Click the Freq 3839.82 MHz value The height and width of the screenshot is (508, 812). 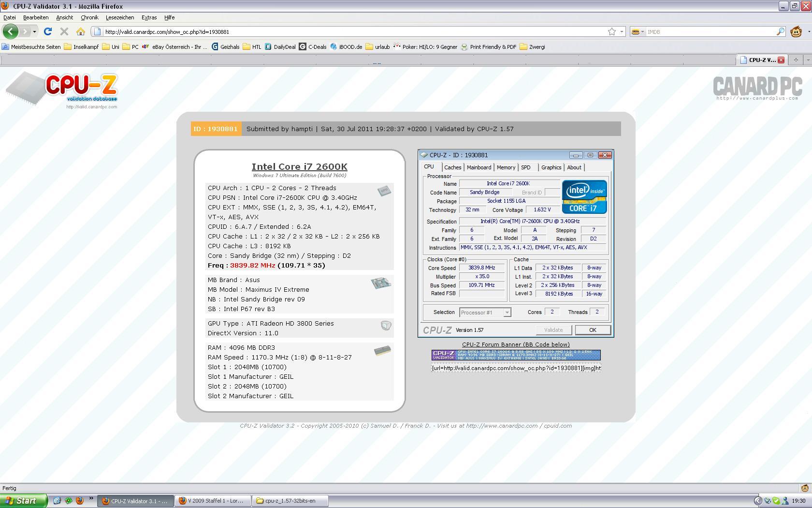click(252, 265)
